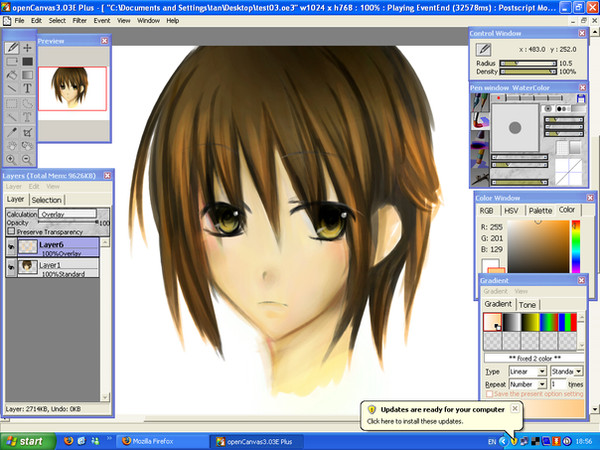Open the Repeat Number dropdown
Screen dimensions: 600x450
(x=528, y=384)
